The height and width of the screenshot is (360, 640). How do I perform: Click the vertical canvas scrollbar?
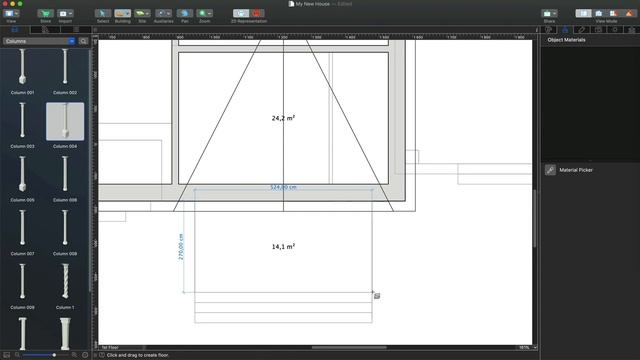[535, 218]
